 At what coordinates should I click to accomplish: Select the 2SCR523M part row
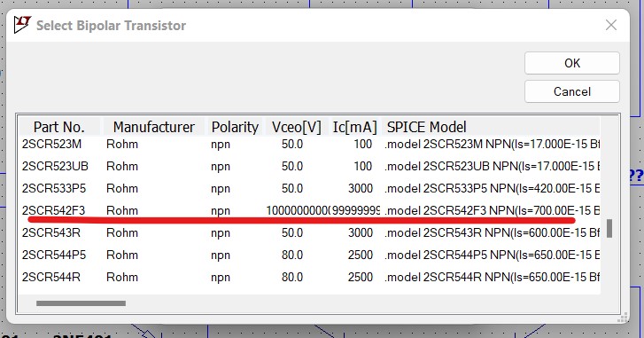pyautogui.click(x=310, y=145)
